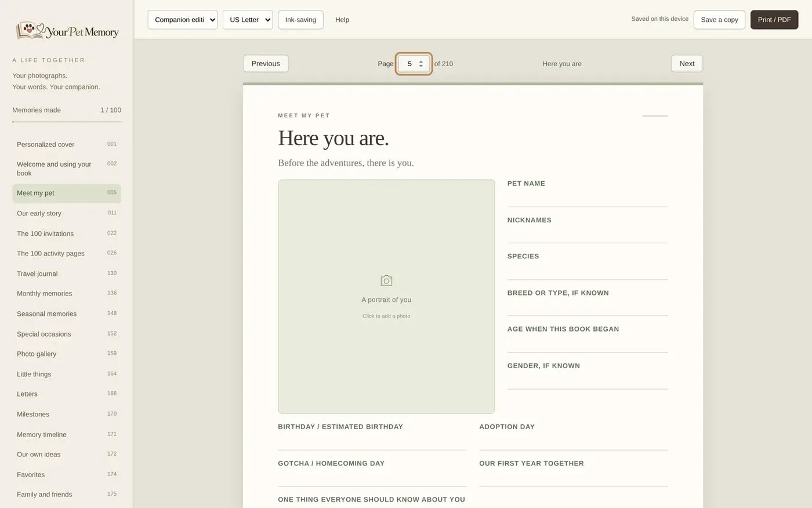Click the Our first year together field
812x508 pixels.
[574, 478]
